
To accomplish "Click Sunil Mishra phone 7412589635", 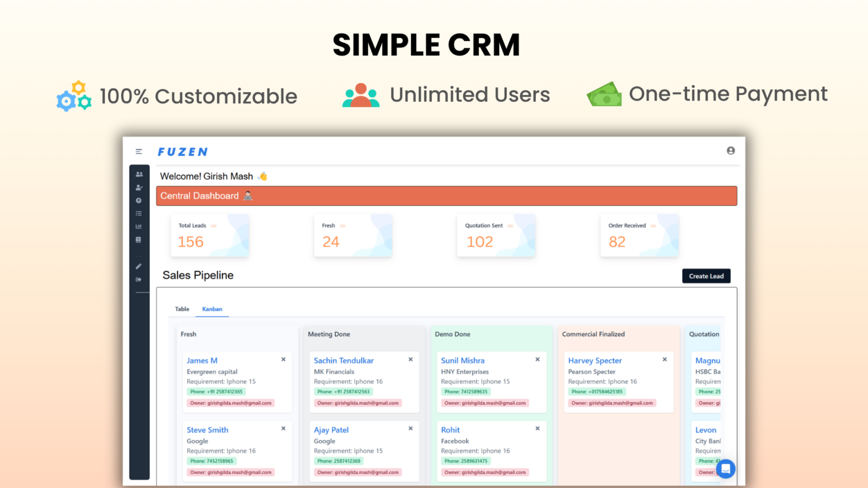I will coord(466,391).
